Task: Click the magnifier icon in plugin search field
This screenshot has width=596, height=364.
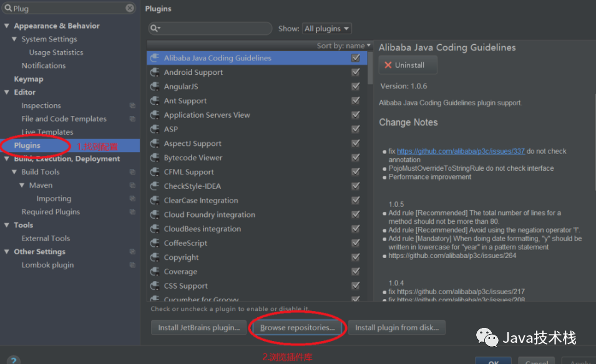Action: (155, 29)
